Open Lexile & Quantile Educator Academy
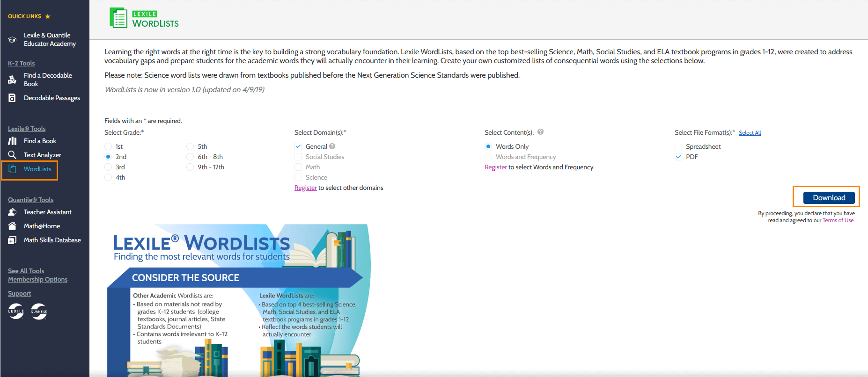Screen dimensions: 868x377 pos(50,39)
